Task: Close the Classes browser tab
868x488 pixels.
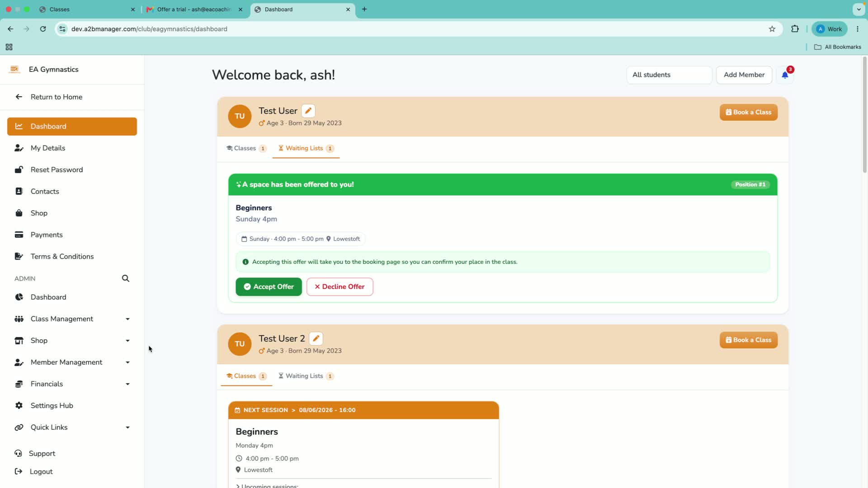Action: (133, 9)
